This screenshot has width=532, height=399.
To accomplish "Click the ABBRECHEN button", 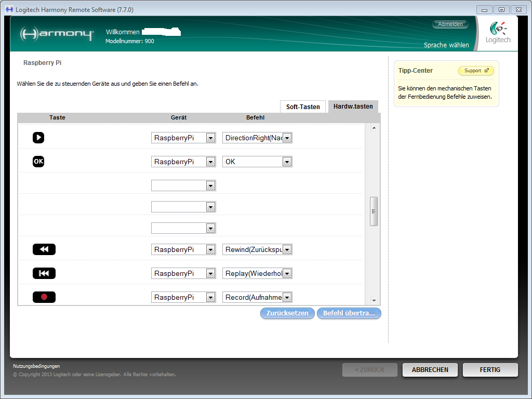I will pyautogui.click(x=430, y=370).
